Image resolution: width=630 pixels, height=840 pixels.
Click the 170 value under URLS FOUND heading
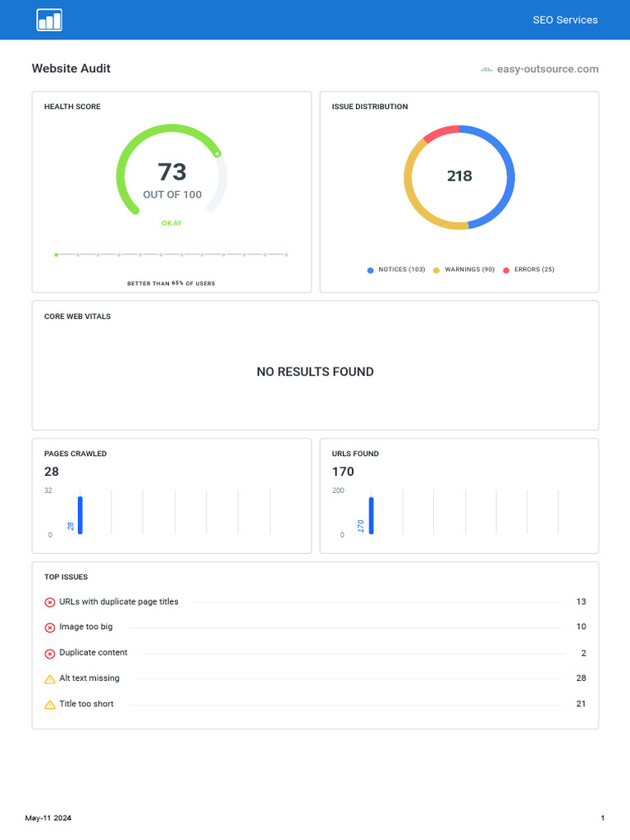click(343, 472)
